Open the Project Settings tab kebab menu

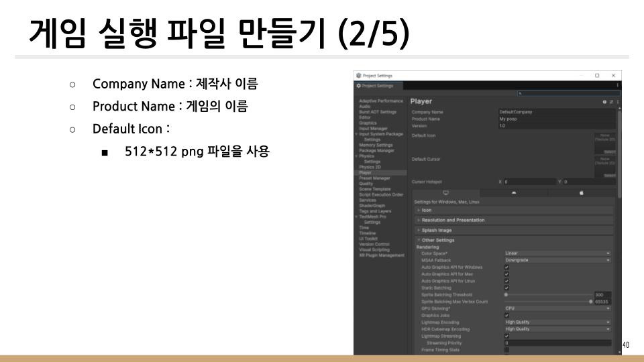[x=617, y=85]
